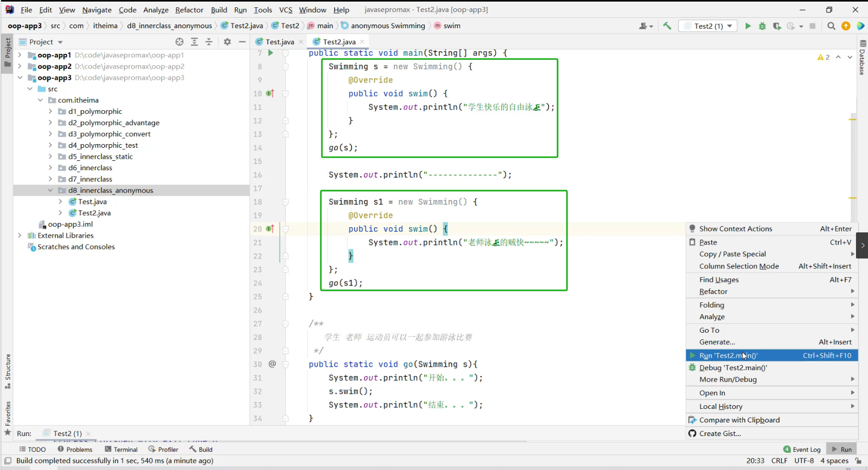Viewport: 868px width, 470px height.
Task: Click the override gutter icon on line 10
Action: tap(270, 93)
